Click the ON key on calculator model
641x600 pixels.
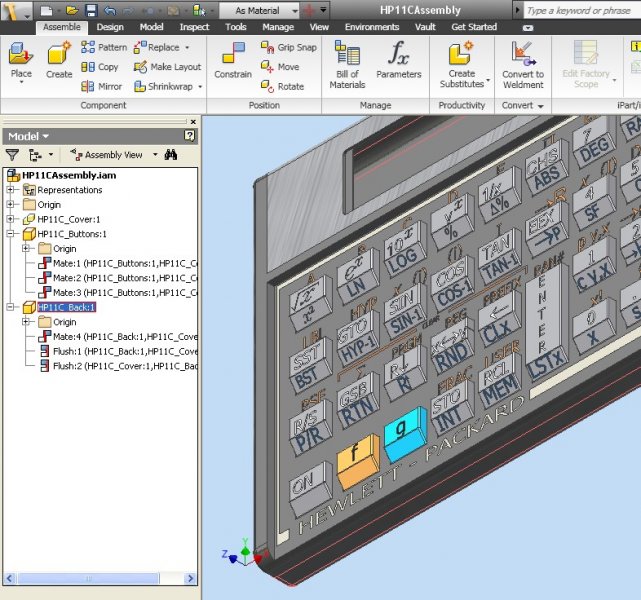click(310, 488)
